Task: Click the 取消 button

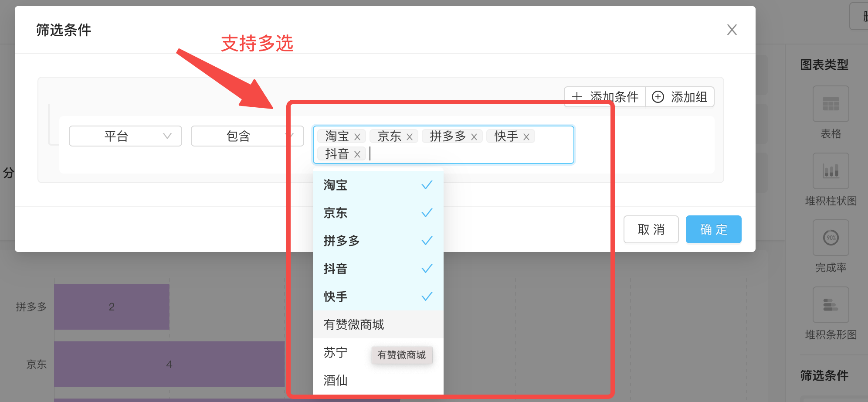Action: point(651,229)
